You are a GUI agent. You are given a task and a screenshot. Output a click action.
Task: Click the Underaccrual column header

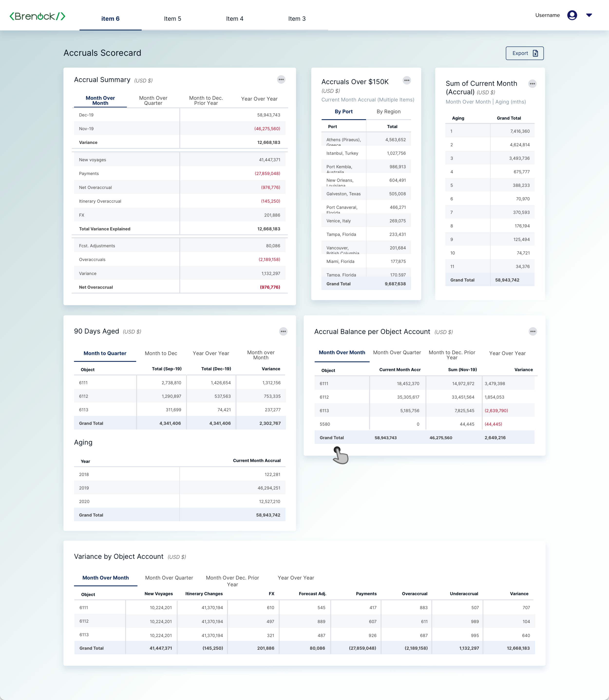tap(464, 594)
